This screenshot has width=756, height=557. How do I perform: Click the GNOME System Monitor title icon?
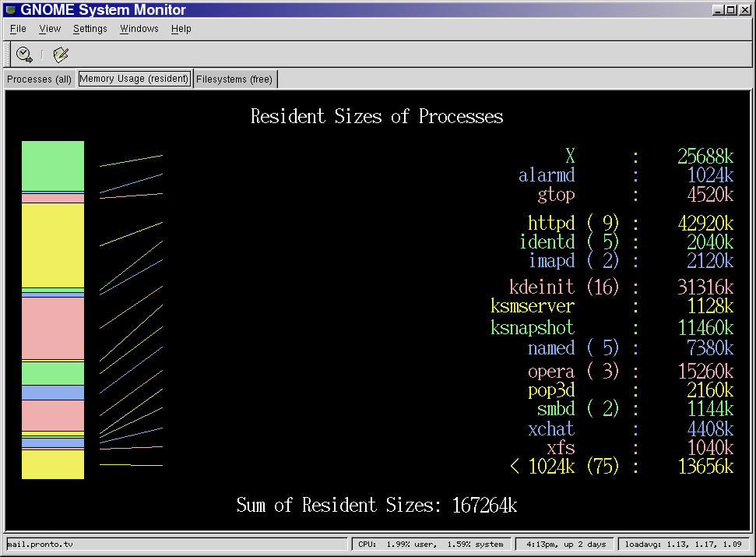click(11, 9)
